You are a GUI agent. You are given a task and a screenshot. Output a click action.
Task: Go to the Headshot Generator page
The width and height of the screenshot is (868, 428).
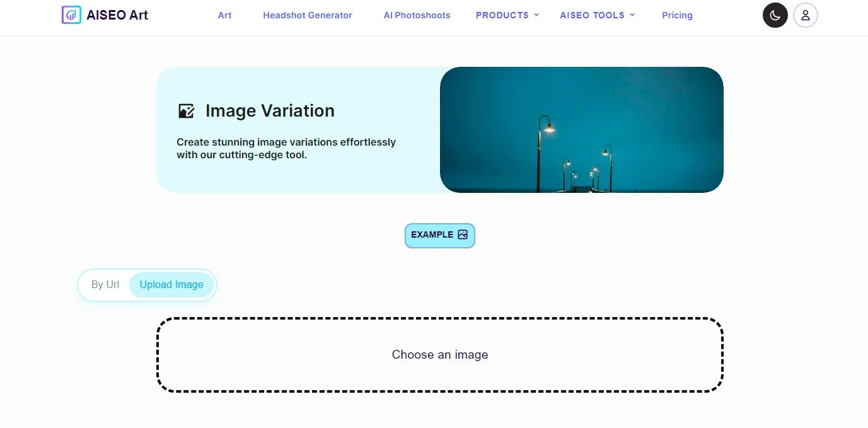click(308, 15)
